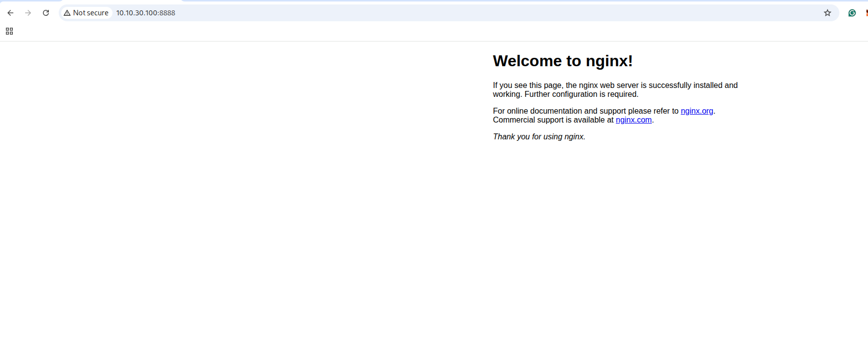Viewport: 868px width, 340px height.
Task: Open the green Grammarly extension icon
Action: pos(852,13)
